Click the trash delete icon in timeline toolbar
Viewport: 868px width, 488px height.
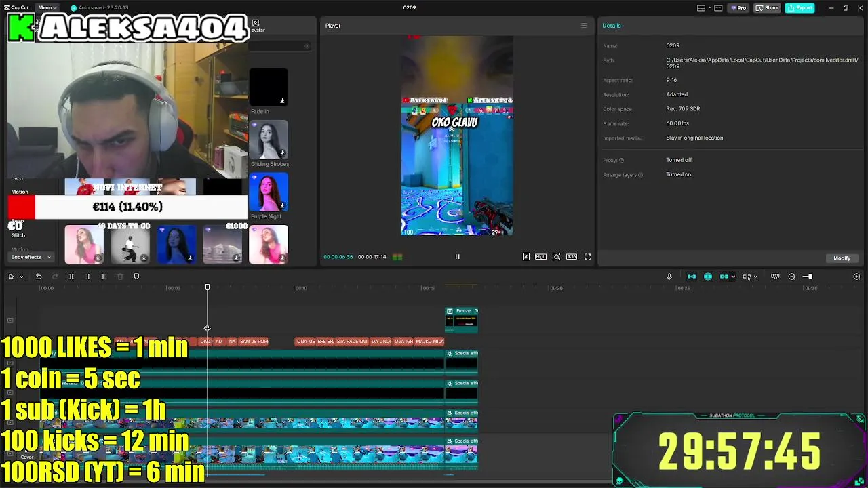click(x=120, y=277)
